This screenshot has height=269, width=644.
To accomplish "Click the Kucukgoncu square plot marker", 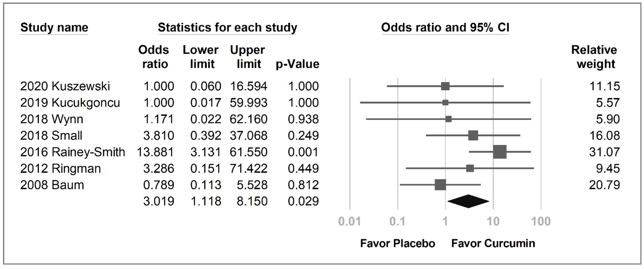I will point(445,102).
